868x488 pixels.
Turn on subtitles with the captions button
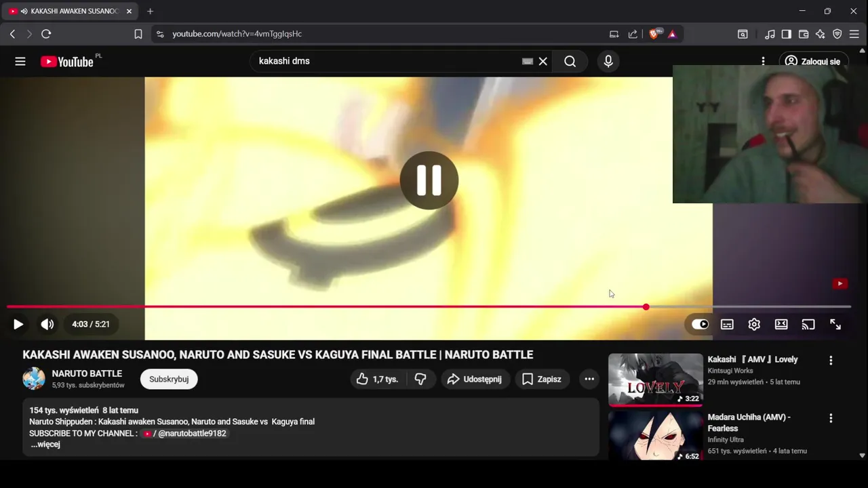tap(727, 325)
